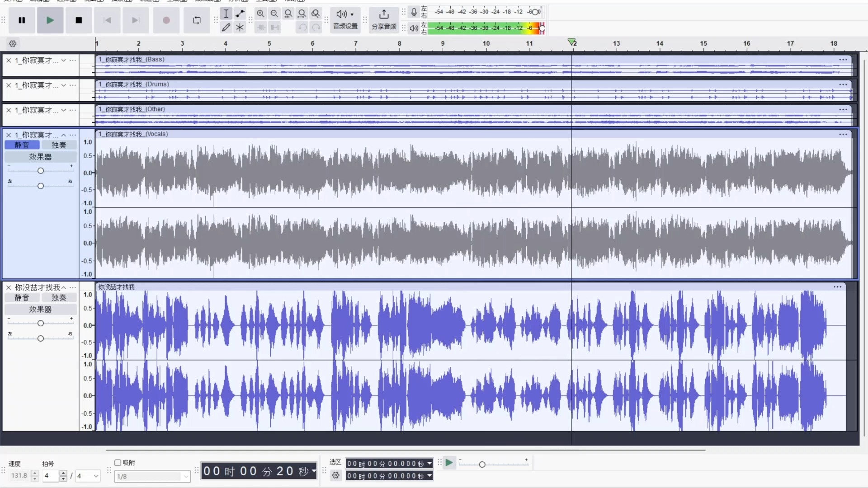Viewport: 868px width, 488px height.
Task: Open the 音频设置 audio setup dropdown
Action: (x=345, y=20)
